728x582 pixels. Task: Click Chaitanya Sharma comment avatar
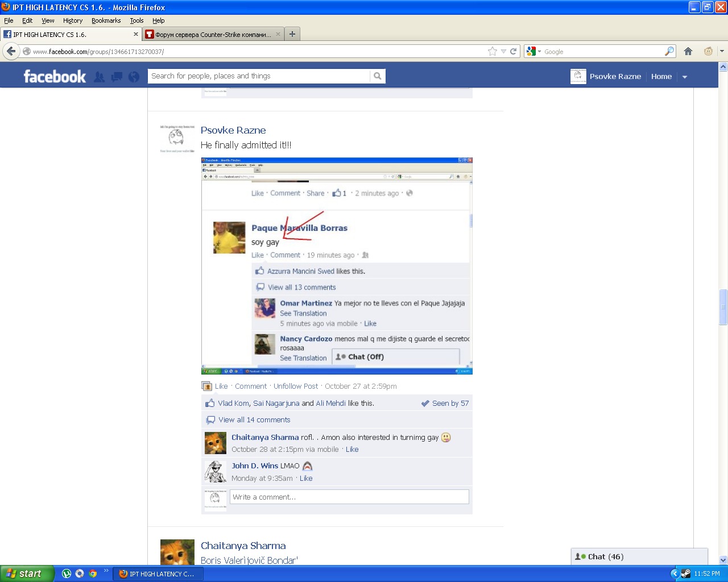pos(216,443)
